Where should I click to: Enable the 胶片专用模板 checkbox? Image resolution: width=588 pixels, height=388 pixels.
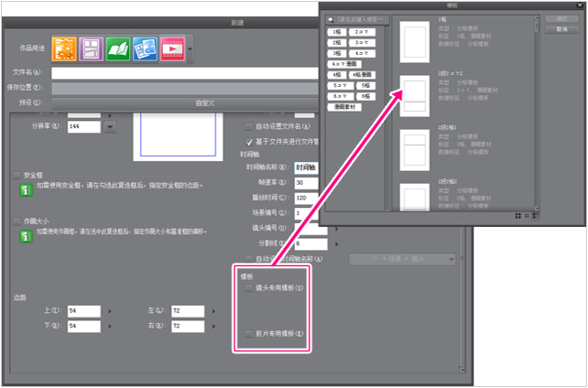coord(249,334)
